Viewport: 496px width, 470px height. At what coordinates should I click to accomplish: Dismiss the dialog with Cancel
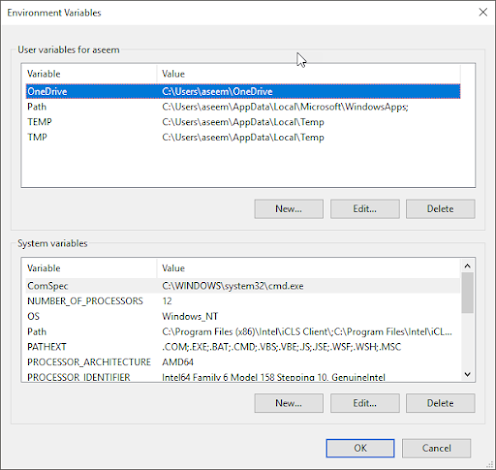[437, 448]
